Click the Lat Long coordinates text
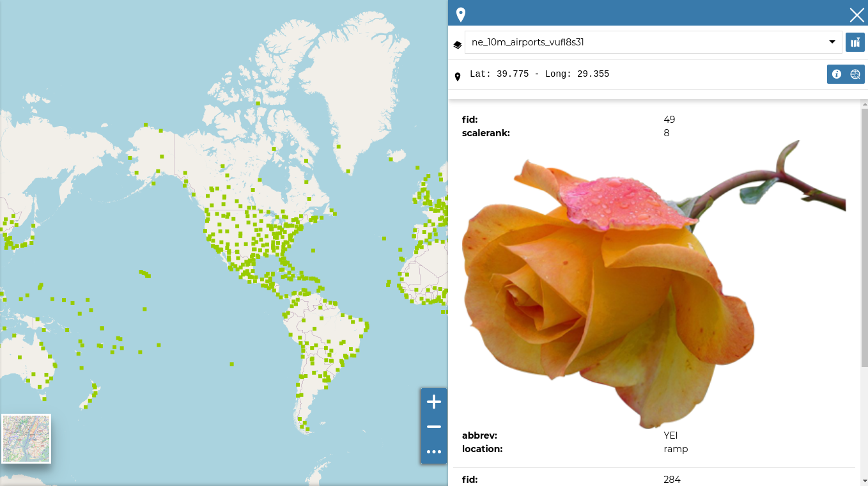This screenshot has width=868, height=486. pyautogui.click(x=539, y=74)
